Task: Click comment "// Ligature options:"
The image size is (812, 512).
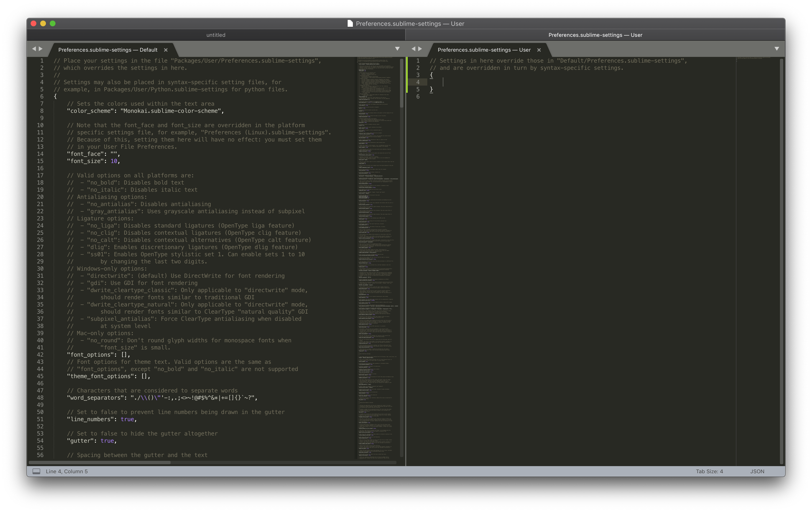Action: pos(100,219)
